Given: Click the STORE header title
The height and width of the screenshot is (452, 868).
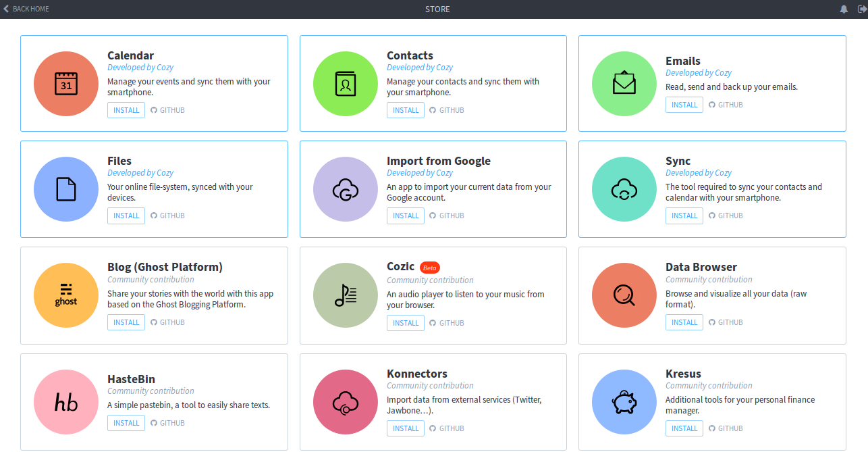Looking at the screenshot, I should tap(437, 9).
